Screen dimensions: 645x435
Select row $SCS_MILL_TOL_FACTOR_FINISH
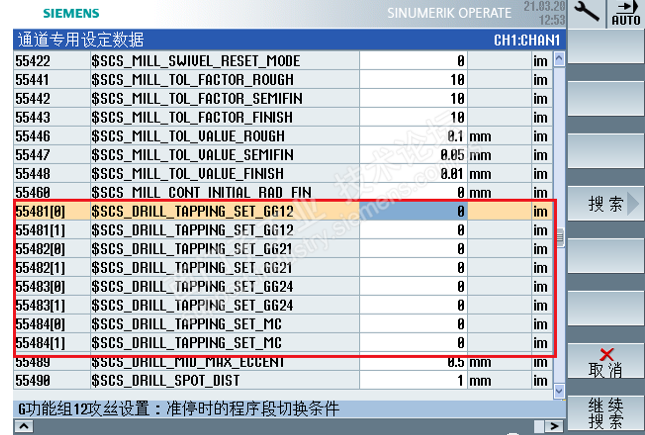(x=283, y=117)
